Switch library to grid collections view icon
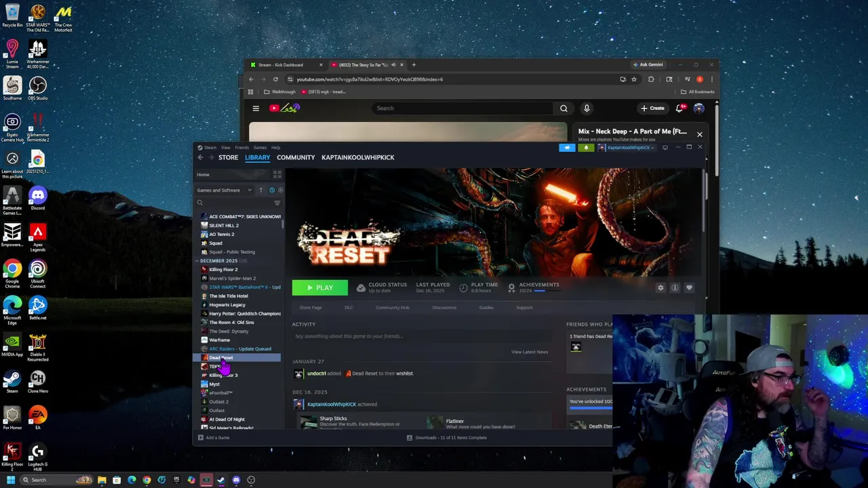This screenshot has height=488, width=868. pos(277,174)
